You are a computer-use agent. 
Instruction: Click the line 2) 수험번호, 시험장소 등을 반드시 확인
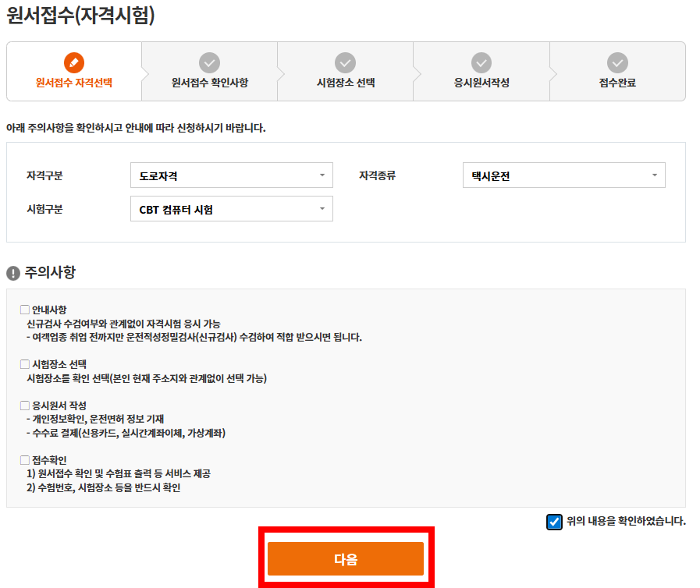coord(103,487)
